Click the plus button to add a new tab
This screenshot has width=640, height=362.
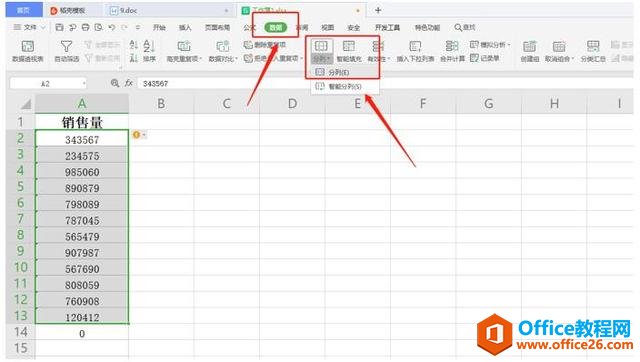[378, 10]
